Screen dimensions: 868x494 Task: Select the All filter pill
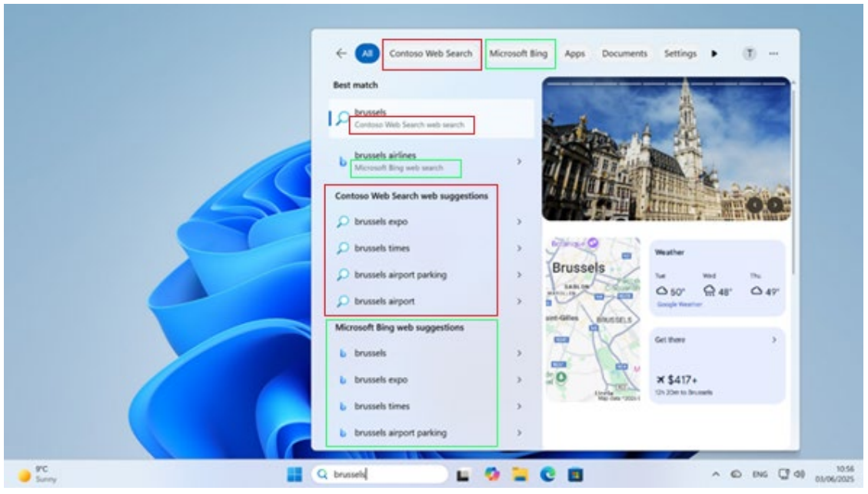pos(367,53)
